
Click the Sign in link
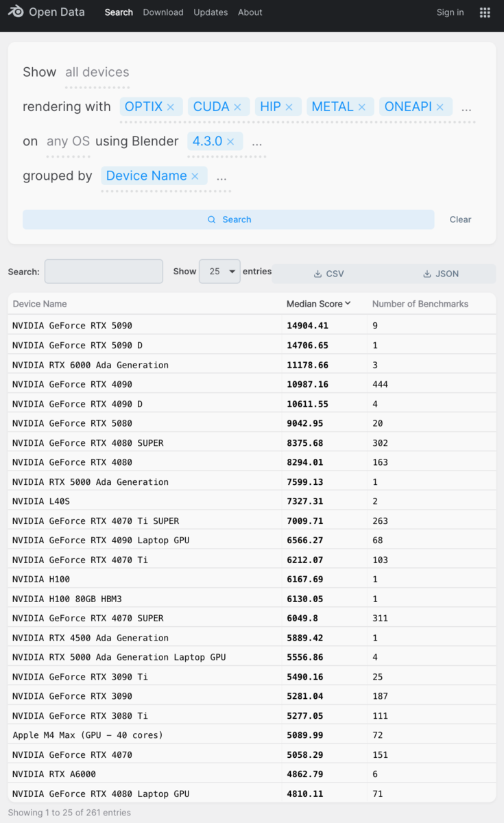tap(450, 12)
